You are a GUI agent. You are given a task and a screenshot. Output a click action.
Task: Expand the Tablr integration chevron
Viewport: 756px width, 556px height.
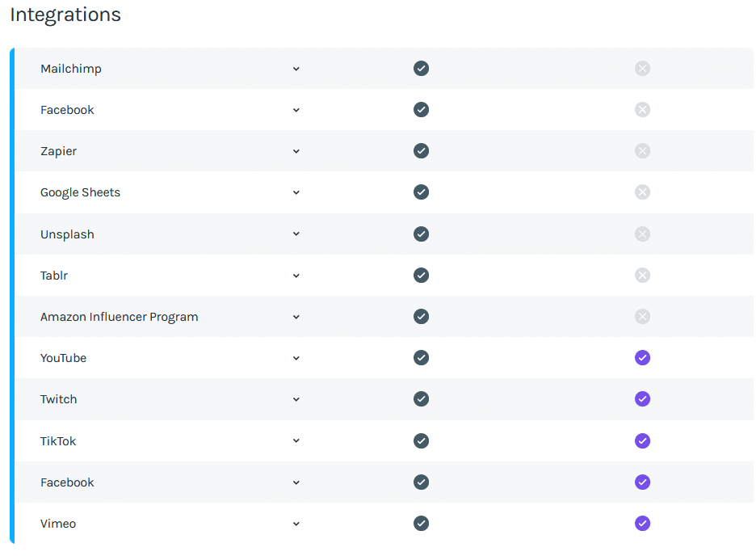point(296,276)
